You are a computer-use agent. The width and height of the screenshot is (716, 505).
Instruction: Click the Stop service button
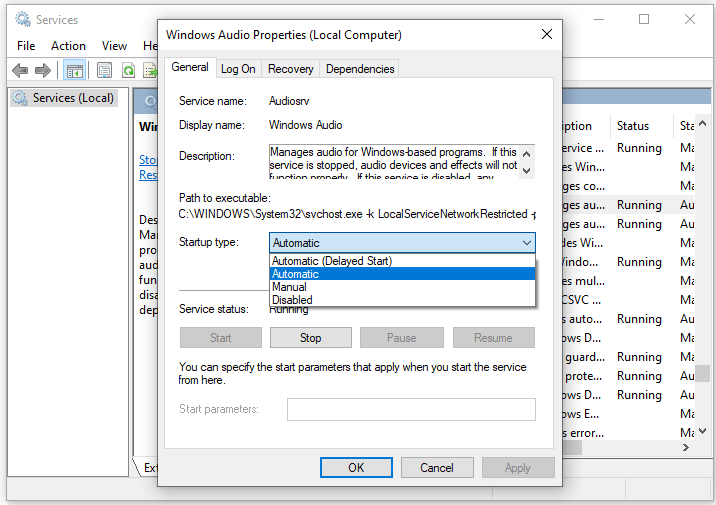311,337
